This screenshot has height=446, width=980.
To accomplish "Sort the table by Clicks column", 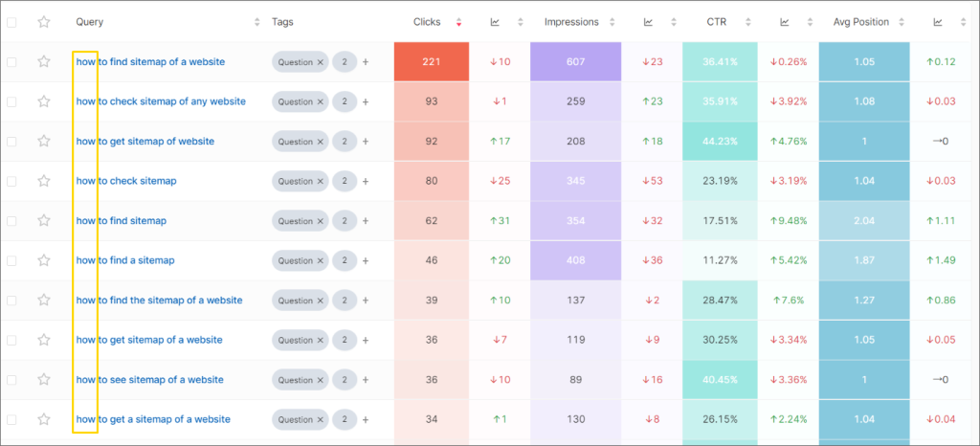I will [457, 22].
